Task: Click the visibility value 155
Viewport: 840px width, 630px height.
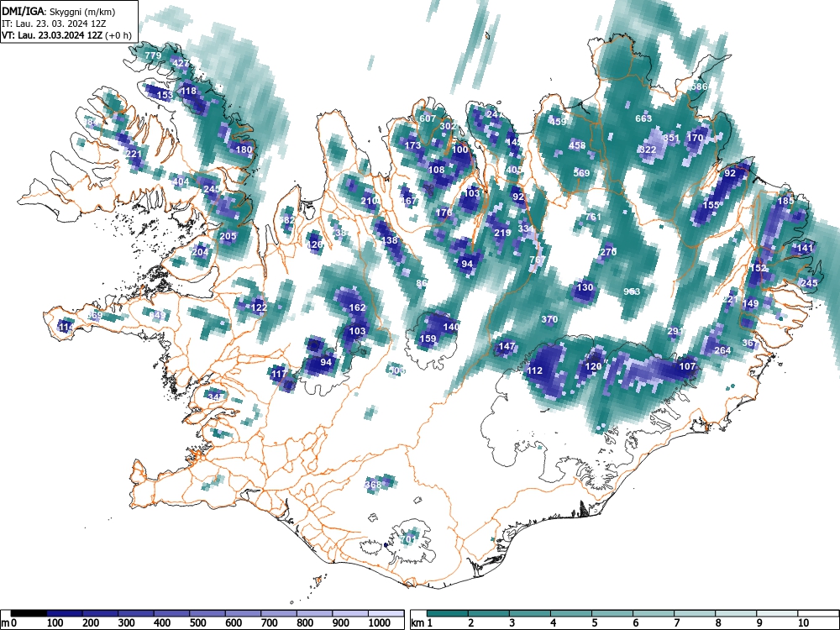Action: (711, 205)
